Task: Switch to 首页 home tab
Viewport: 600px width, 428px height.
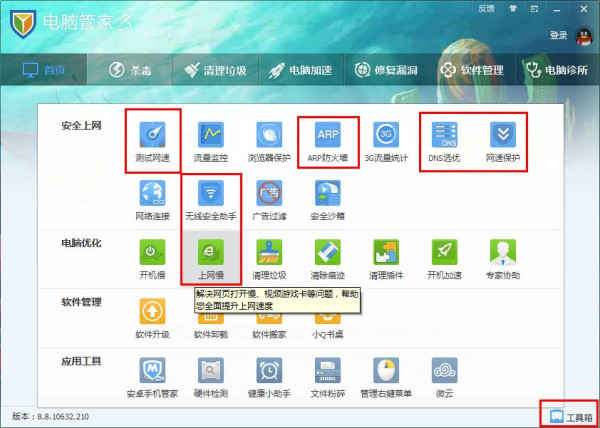Action: (x=44, y=70)
